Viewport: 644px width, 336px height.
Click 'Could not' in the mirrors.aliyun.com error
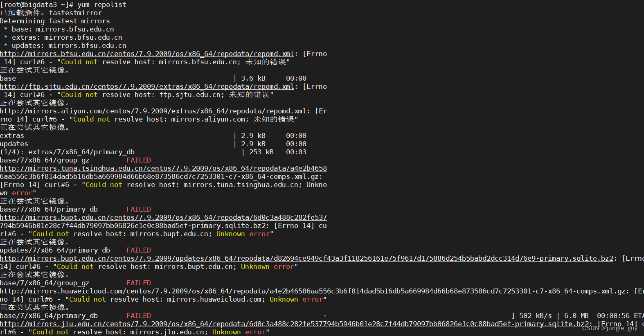pyautogui.click(x=92, y=119)
